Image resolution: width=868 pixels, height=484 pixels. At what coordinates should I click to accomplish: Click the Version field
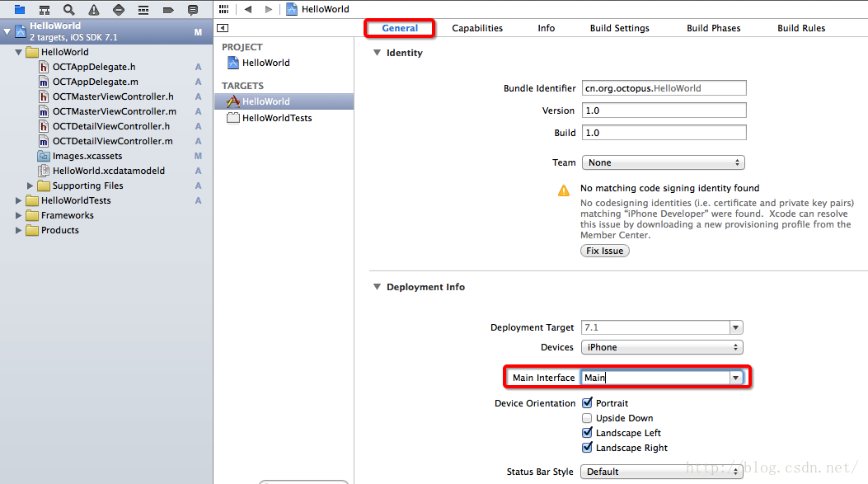(x=664, y=110)
